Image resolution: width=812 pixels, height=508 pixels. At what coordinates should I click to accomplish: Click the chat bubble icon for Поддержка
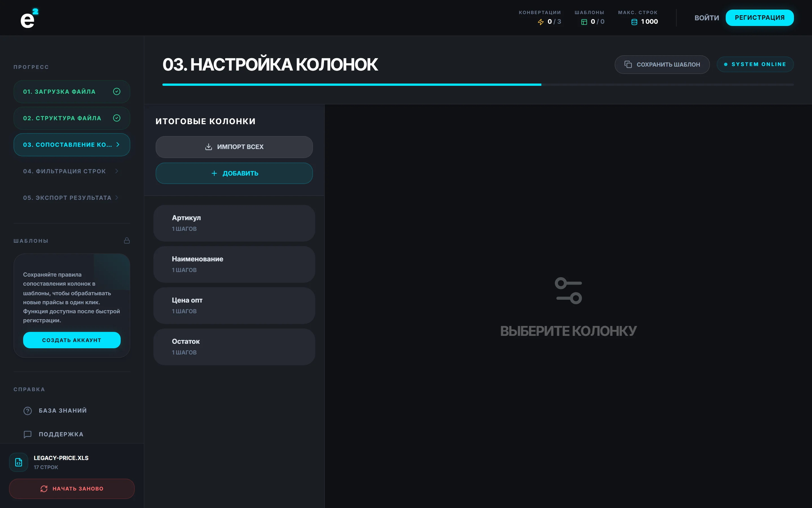coord(28,434)
